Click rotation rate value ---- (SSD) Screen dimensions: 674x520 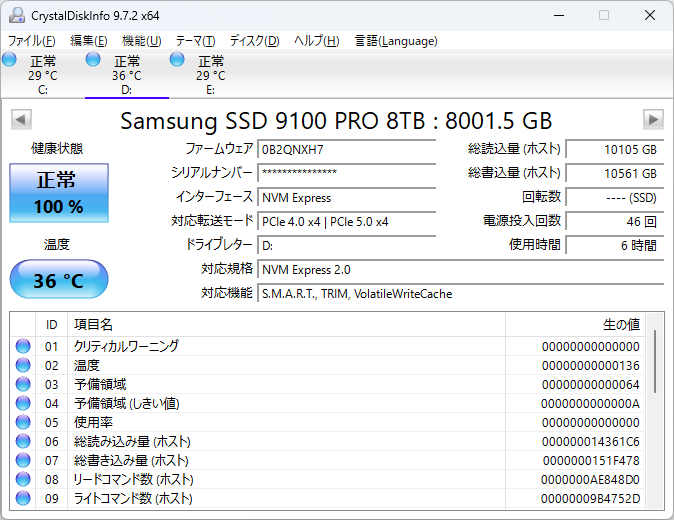[615, 198]
